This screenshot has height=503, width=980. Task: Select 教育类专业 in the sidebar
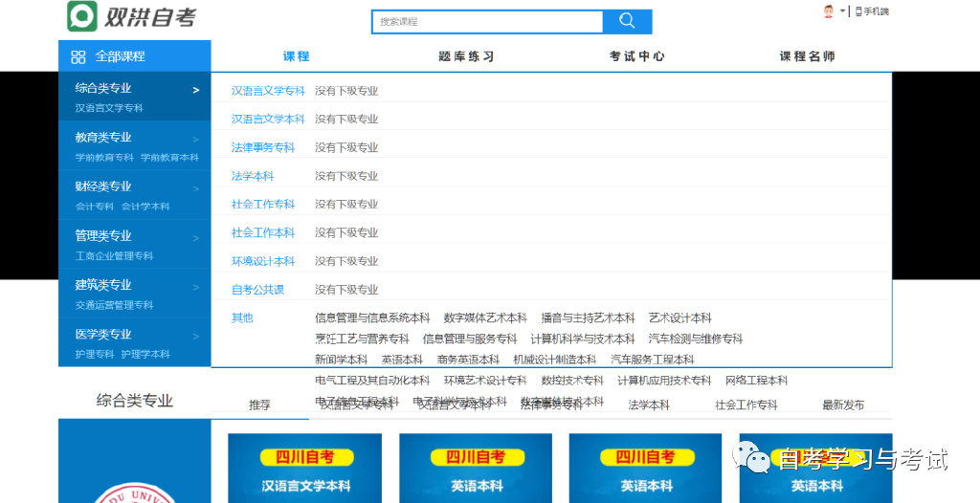[103, 138]
